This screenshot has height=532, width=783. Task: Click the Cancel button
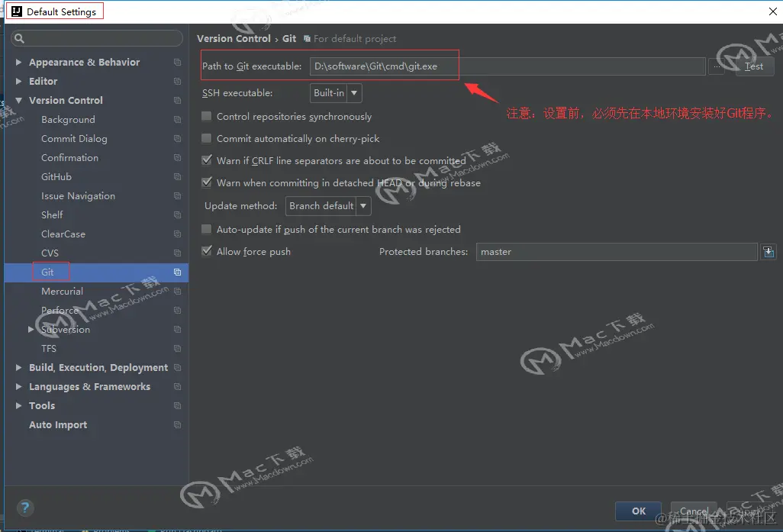[x=694, y=511]
